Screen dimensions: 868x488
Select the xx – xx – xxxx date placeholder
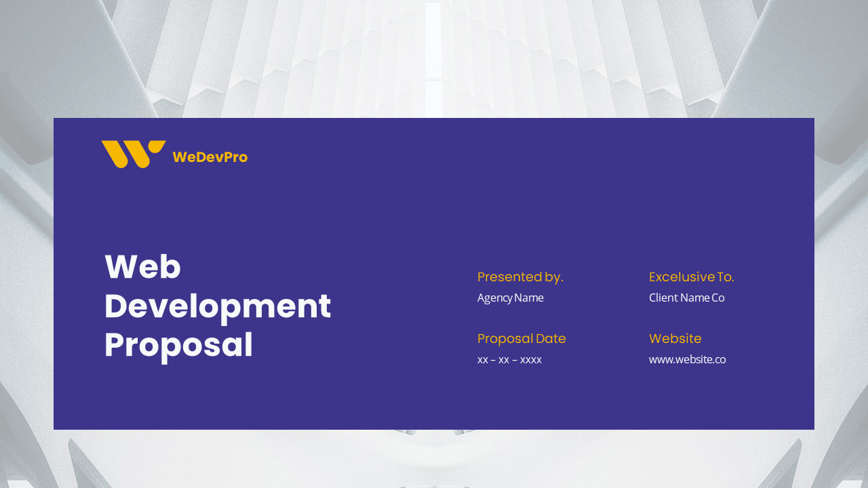509,359
